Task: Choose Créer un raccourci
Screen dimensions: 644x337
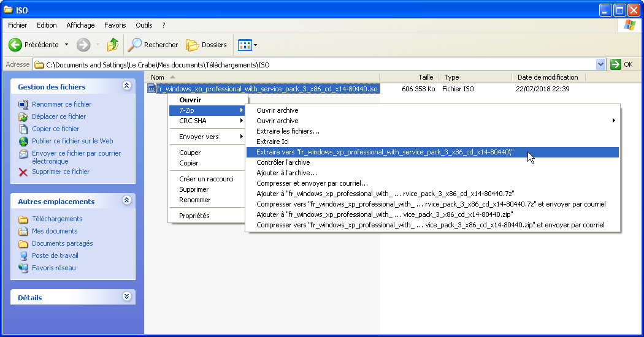Action: click(207, 179)
